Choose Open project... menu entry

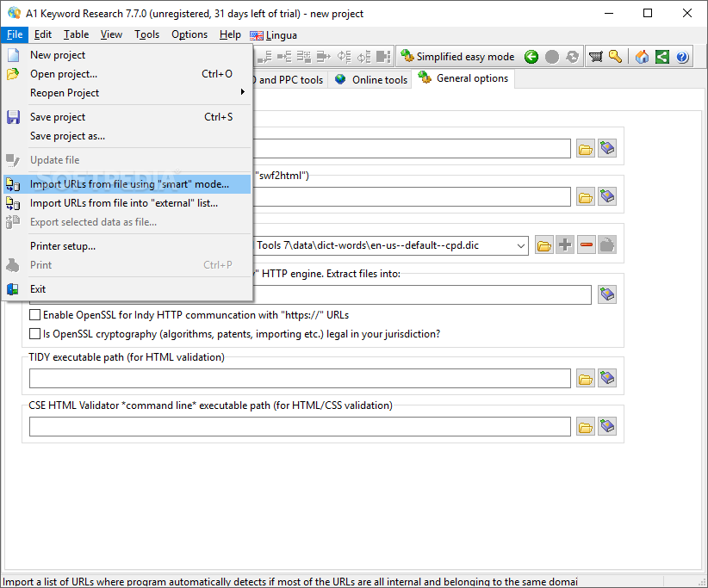tap(128, 74)
